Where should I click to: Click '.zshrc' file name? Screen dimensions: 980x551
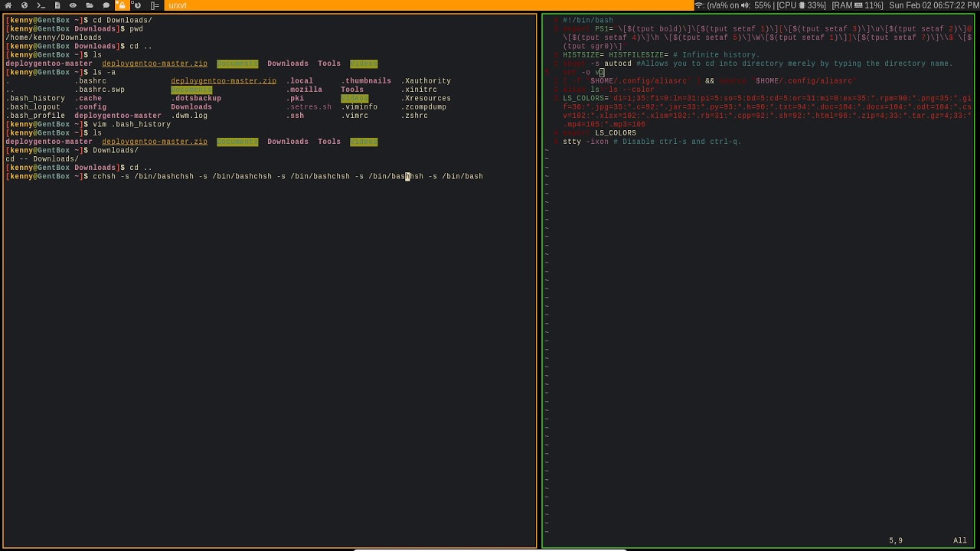pos(414,116)
